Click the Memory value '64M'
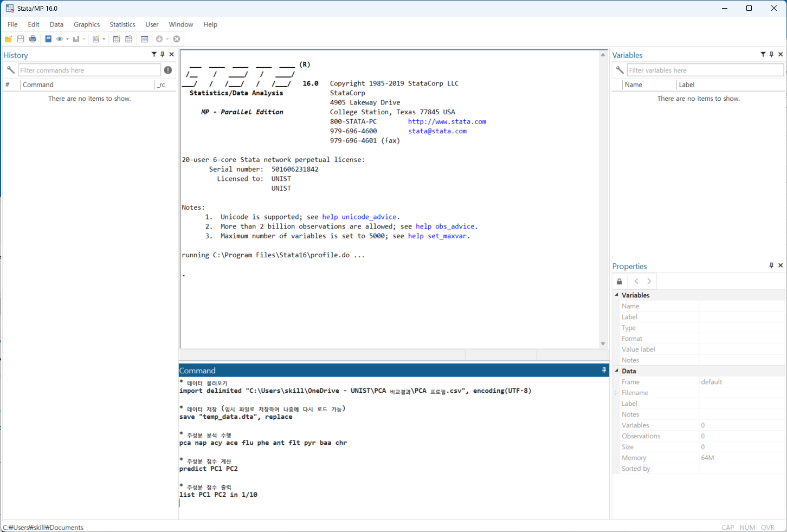787x532 pixels. tap(707, 458)
